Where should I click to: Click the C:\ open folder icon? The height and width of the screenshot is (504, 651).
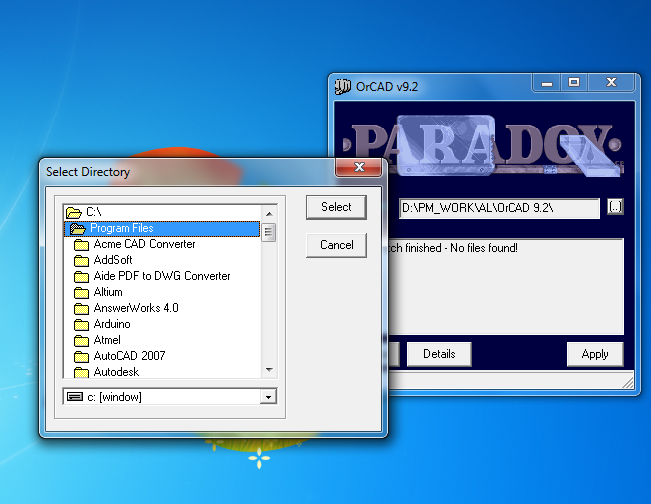(74, 213)
